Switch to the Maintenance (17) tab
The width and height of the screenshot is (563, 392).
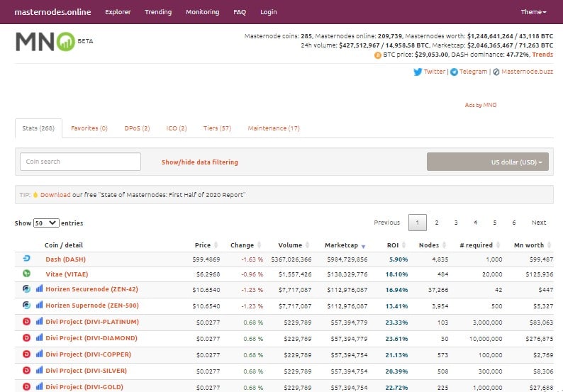coord(274,128)
